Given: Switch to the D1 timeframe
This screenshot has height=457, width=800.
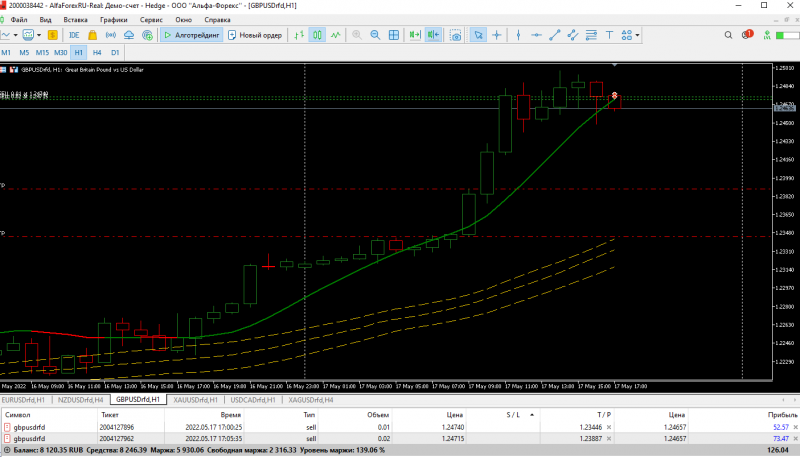Looking at the screenshot, I should (x=115, y=53).
